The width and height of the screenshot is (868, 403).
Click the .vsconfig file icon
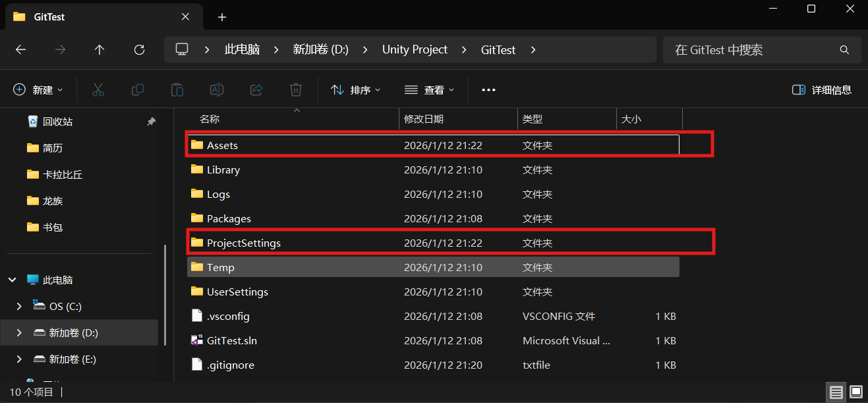click(196, 316)
